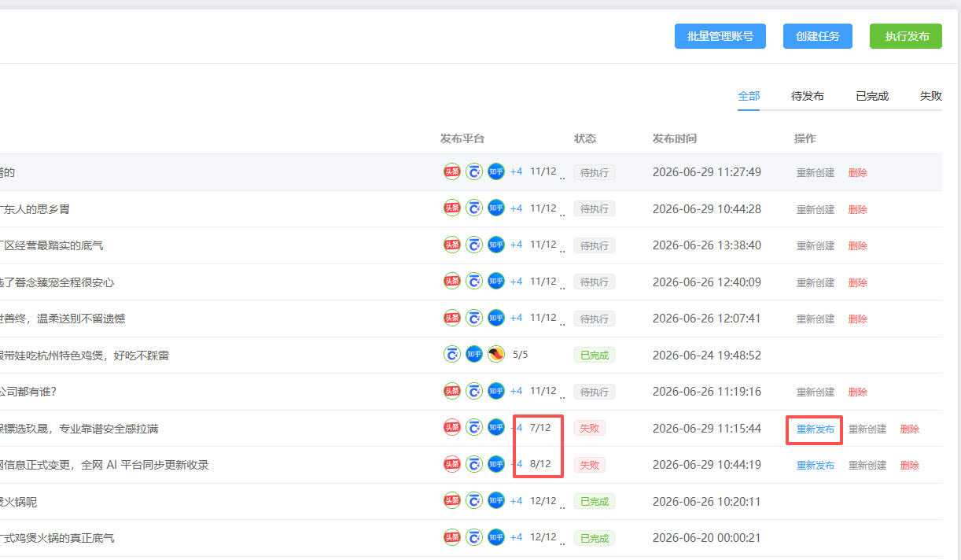Click the 批量管理账号 button
The image size is (961, 560).
720,36
